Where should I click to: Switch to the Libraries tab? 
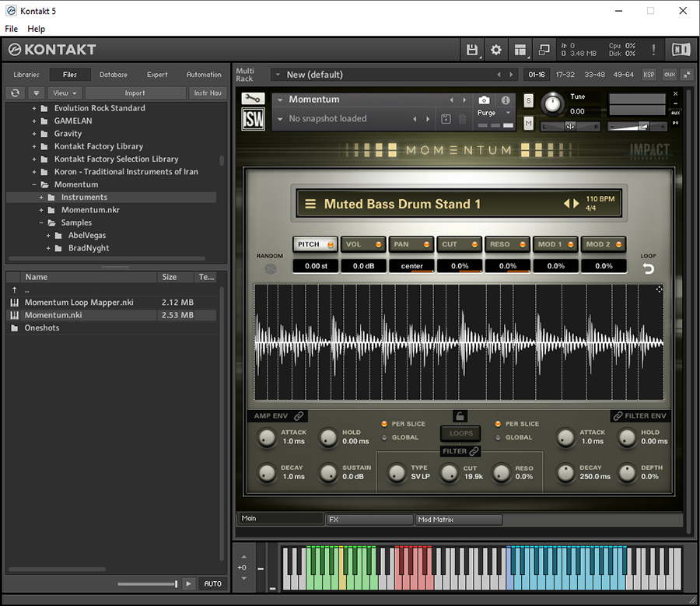click(26, 75)
